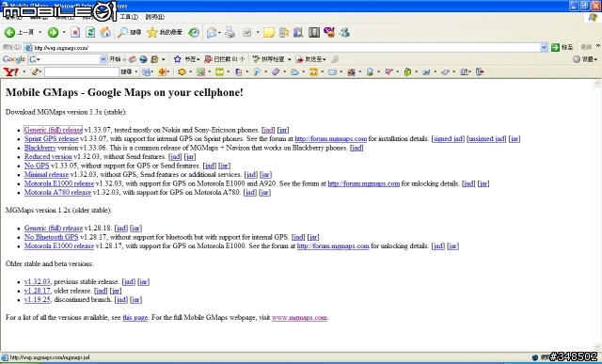Click the yellow sticky note toolbar icon
The image size is (602, 364).
coord(269,33)
